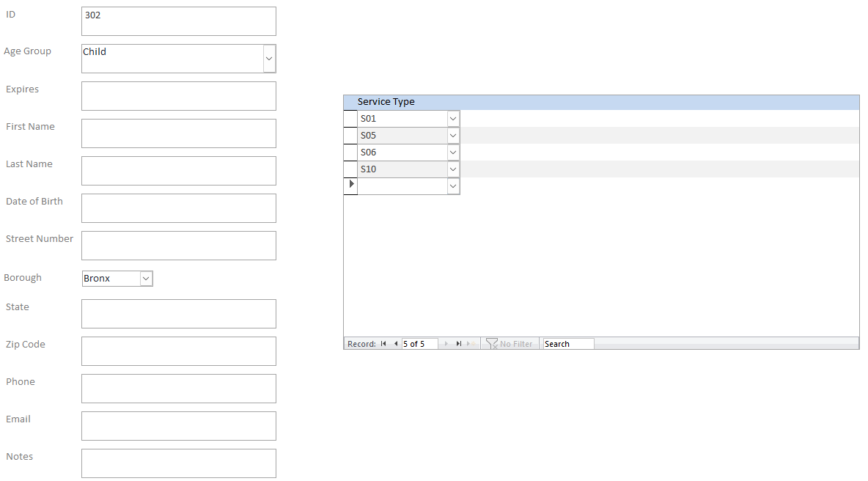
Task: Click the 'Record:' label in navigator
Action: pos(361,344)
